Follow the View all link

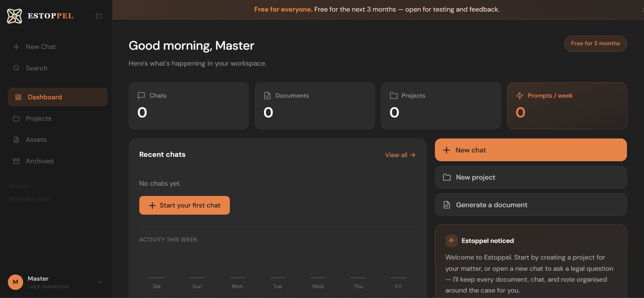point(400,155)
